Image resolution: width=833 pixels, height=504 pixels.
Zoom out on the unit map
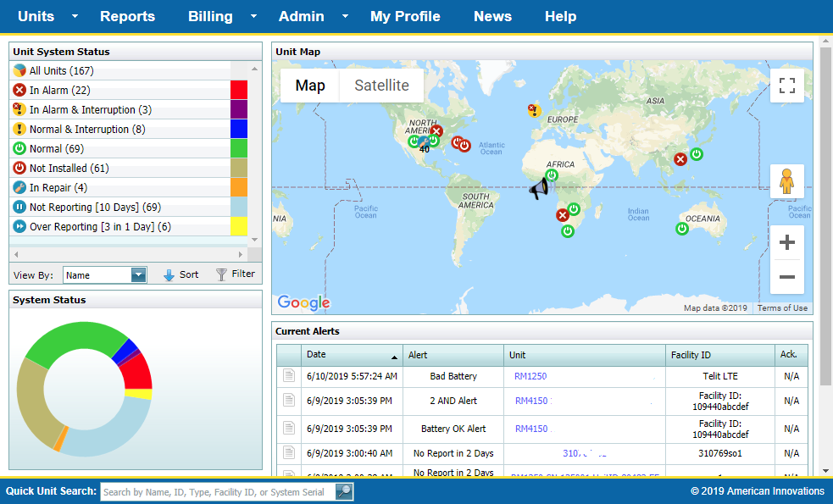coord(786,277)
